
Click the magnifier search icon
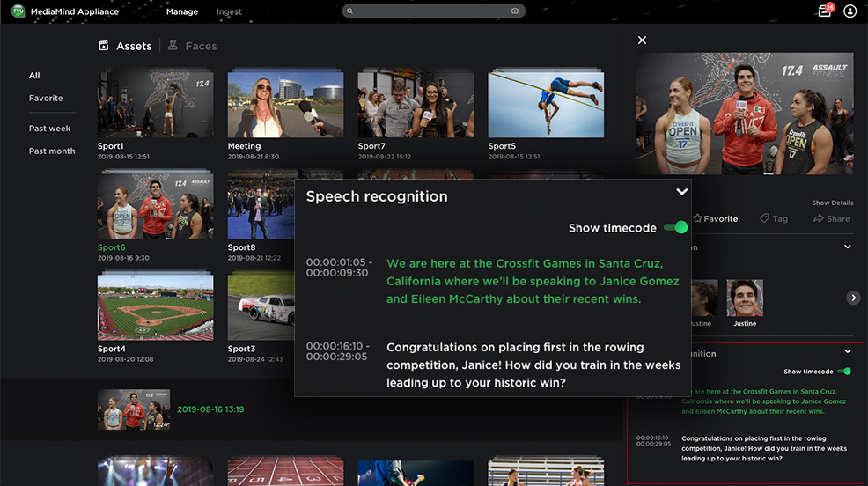point(349,11)
